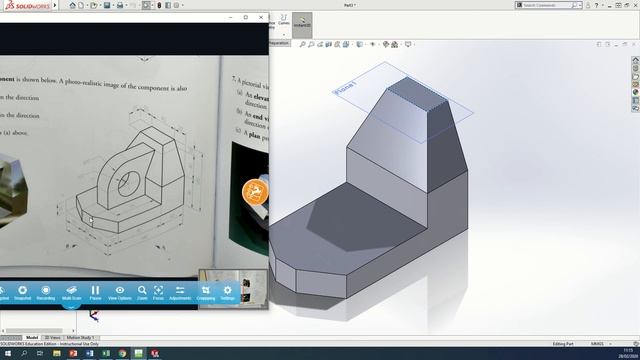This screenshot has width=640, height=360.
Task: Click the Previous View icon
Action: coord(320,44)
